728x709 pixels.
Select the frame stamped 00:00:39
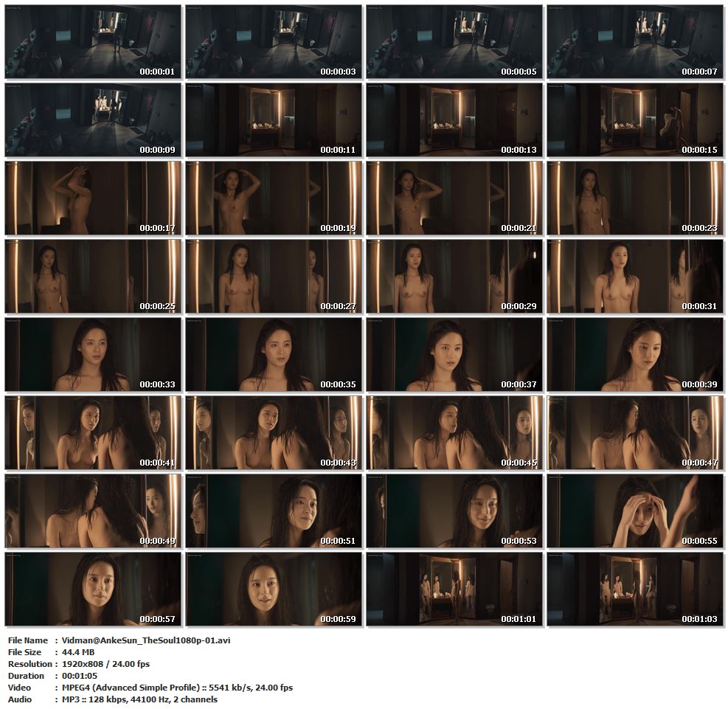pyautogui.click(x=634, y=354)
